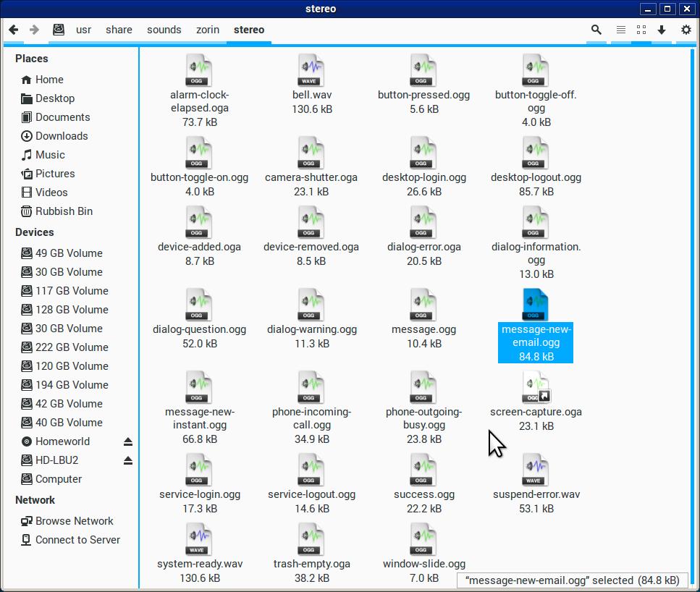The image size is (700, 592).
Task: Select the bell.wav file icon
Action: pyautogui.click(x=311, y=72)
